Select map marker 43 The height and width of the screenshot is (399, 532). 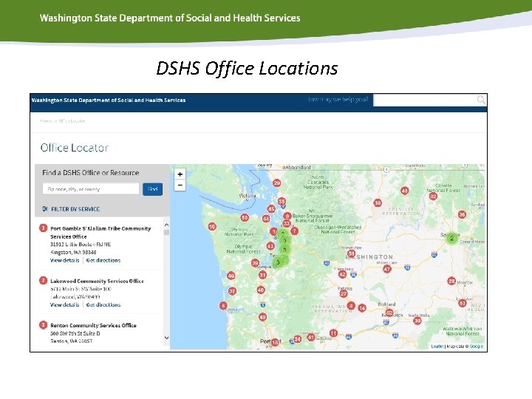[270, 245]
